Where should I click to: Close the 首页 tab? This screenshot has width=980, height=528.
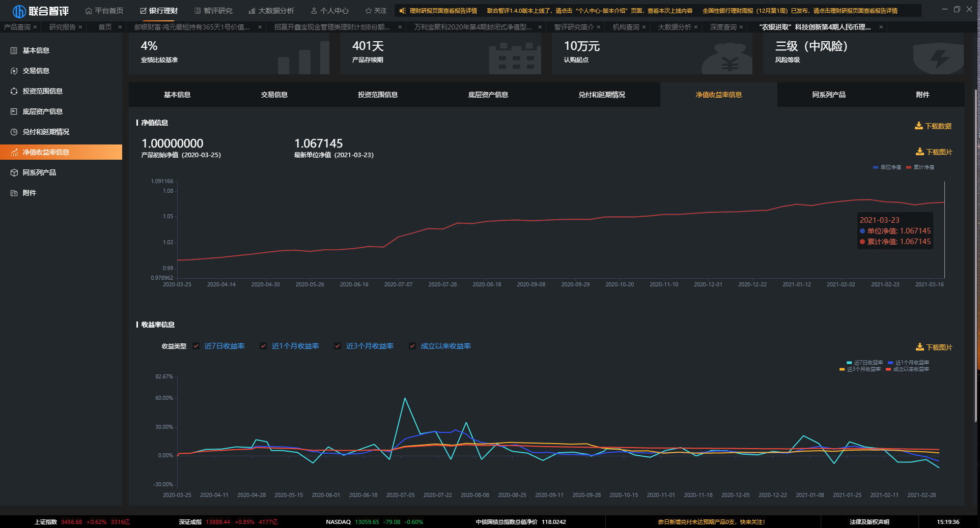point(120,27)
